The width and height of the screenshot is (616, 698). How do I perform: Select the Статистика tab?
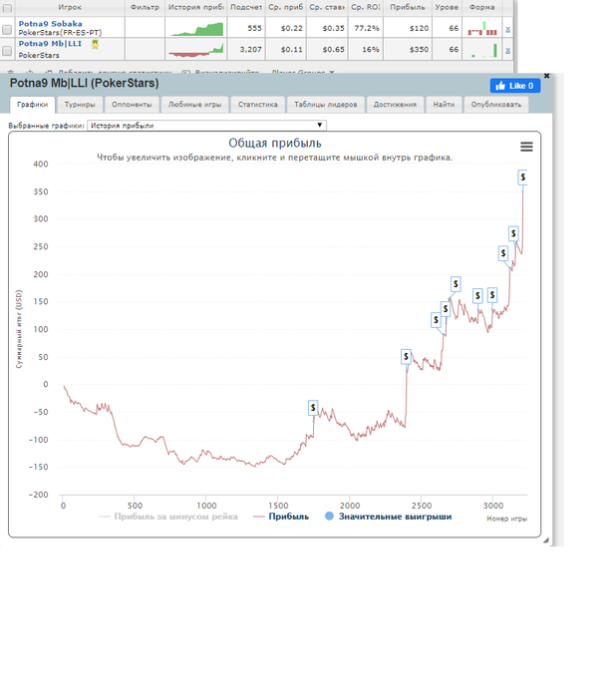tap(258, 105)
